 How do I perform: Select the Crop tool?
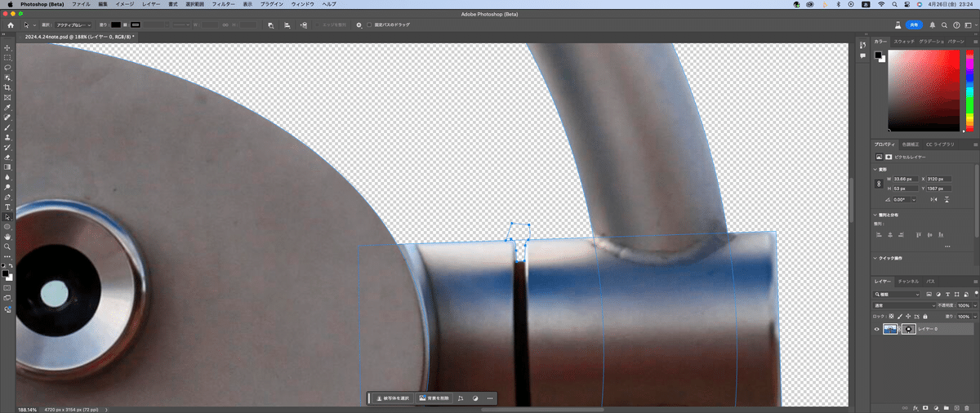(7, 87)
